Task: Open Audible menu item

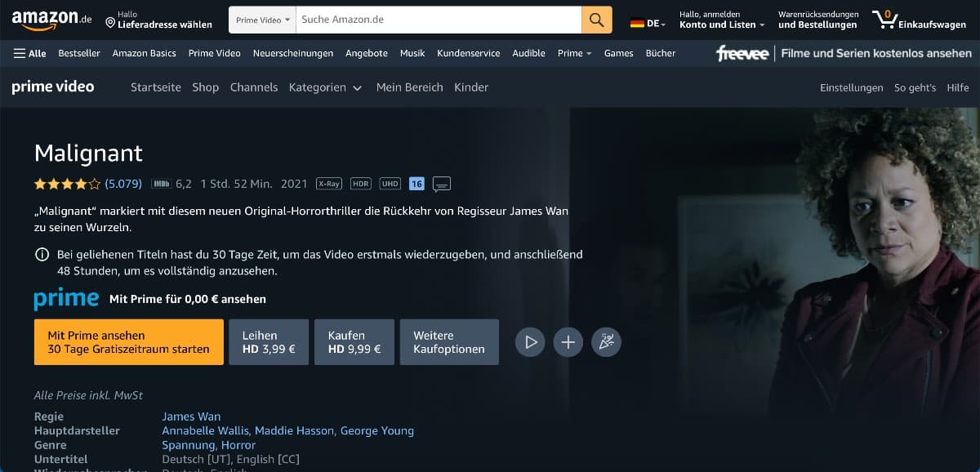Action: (x=528, y=53)
